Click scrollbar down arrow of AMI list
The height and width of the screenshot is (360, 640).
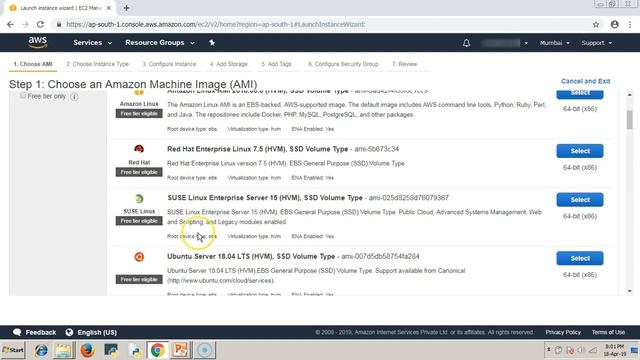point(629,291)
